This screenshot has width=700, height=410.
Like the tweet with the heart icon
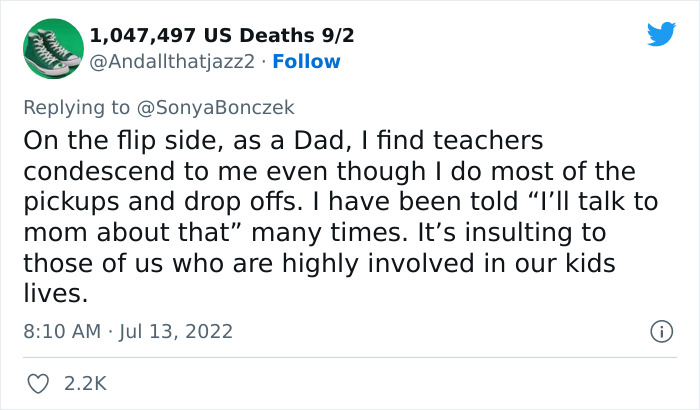[38, 382]
